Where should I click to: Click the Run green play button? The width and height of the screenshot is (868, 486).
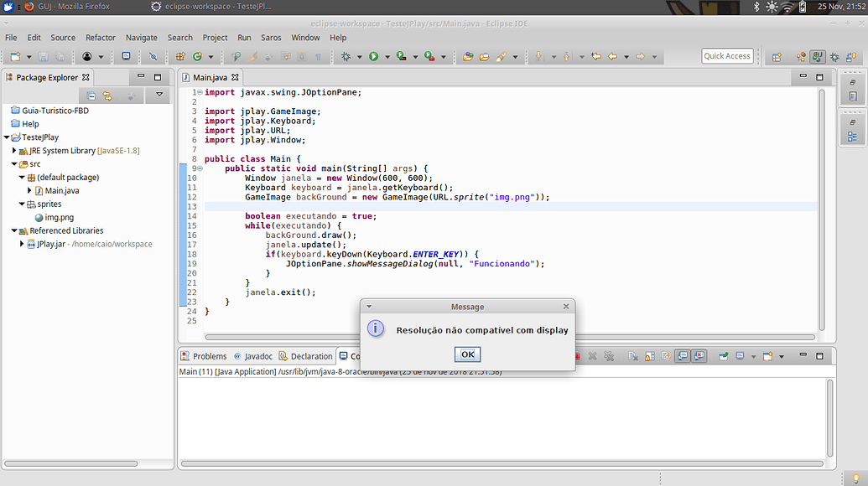373,57
